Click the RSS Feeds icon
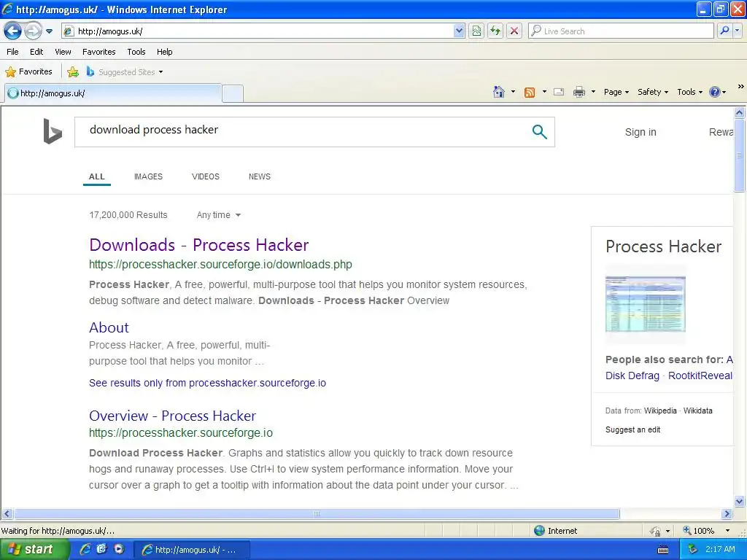 (x=530, y=92)
